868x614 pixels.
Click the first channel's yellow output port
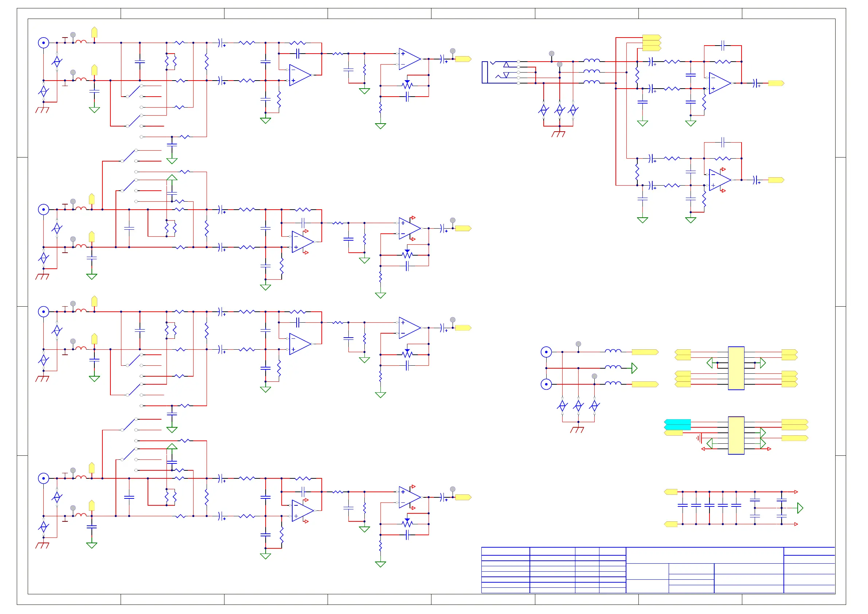pyautogui.click(x=463, y=59)
